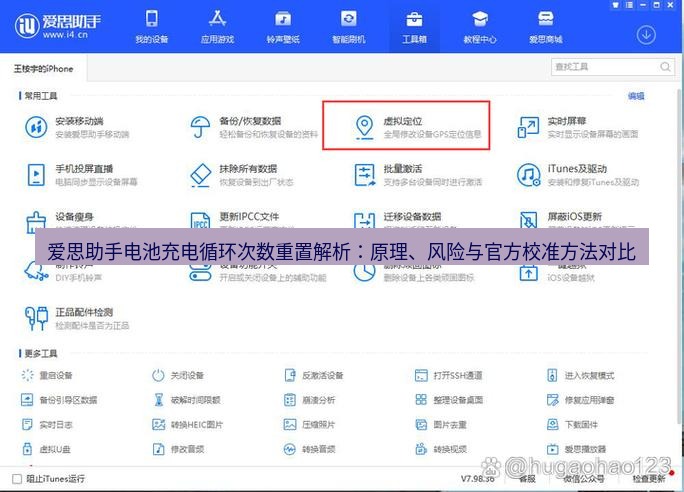Switch to 应用游戏 tab
Viewport: 684px width, 492px height.
(217, 27)
